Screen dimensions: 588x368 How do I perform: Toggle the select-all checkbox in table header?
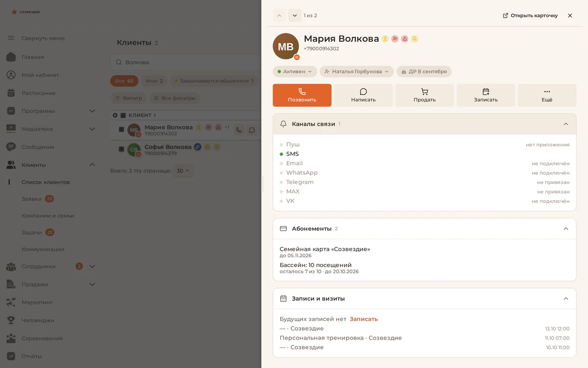(x=123, y=115)
